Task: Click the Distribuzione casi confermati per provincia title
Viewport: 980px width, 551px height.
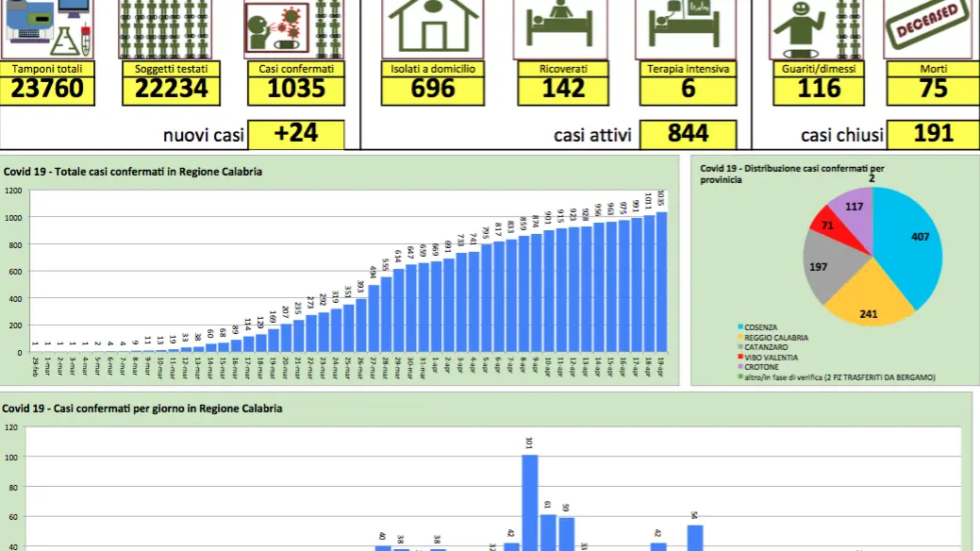Action: [x=792, y=174]
